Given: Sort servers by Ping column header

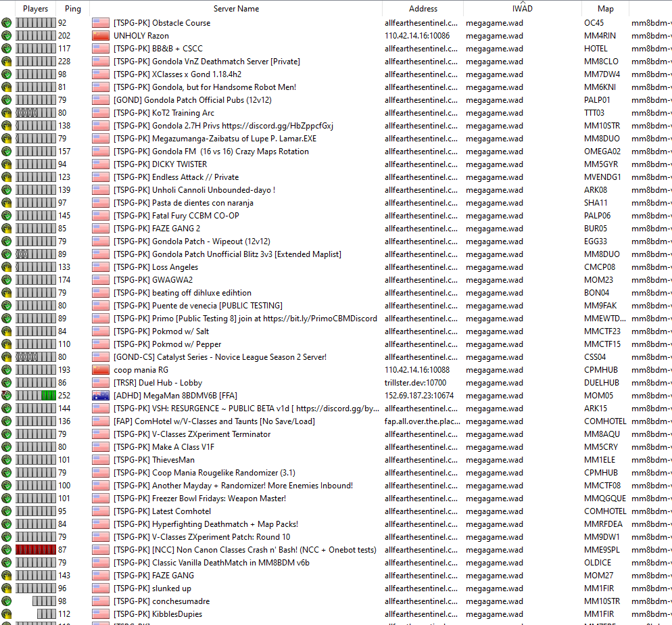Looking at the screenshot, I should [73, 9].
